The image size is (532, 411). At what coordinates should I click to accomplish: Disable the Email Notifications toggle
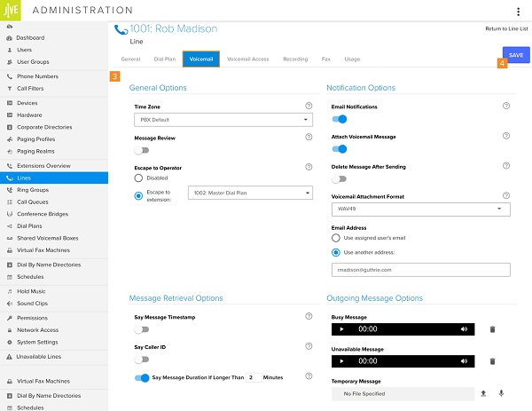[338, 118]
